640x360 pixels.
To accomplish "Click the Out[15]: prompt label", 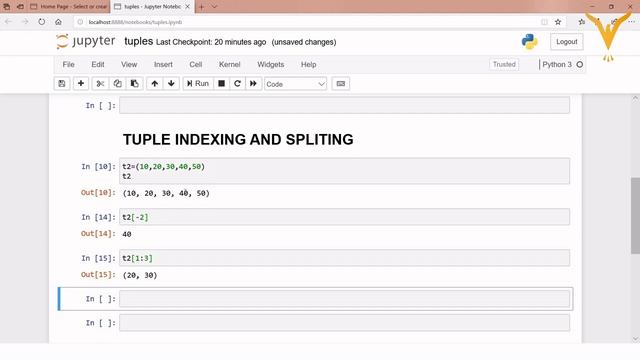I will (x=98, y=275).
